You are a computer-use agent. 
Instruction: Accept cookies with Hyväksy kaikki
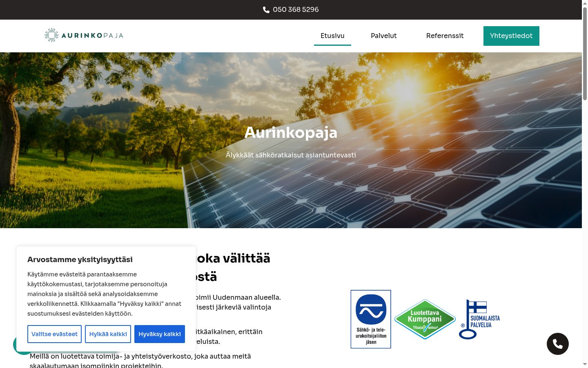tap(160, 334)
